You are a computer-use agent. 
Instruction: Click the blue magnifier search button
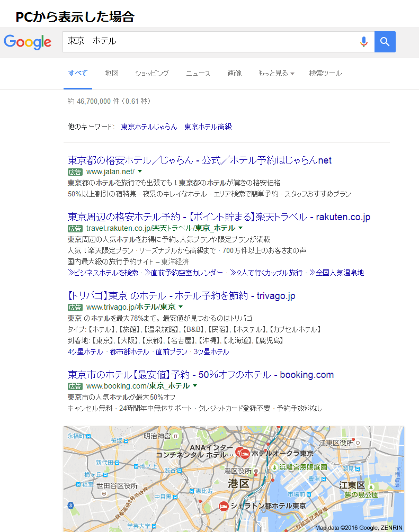[x=385, y=42]
